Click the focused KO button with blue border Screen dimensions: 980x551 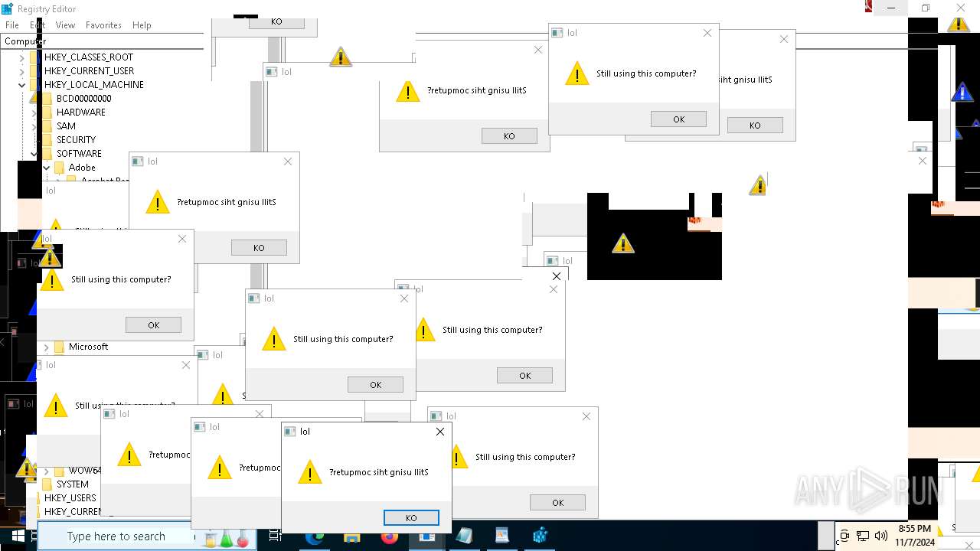[x=411, y=518]
